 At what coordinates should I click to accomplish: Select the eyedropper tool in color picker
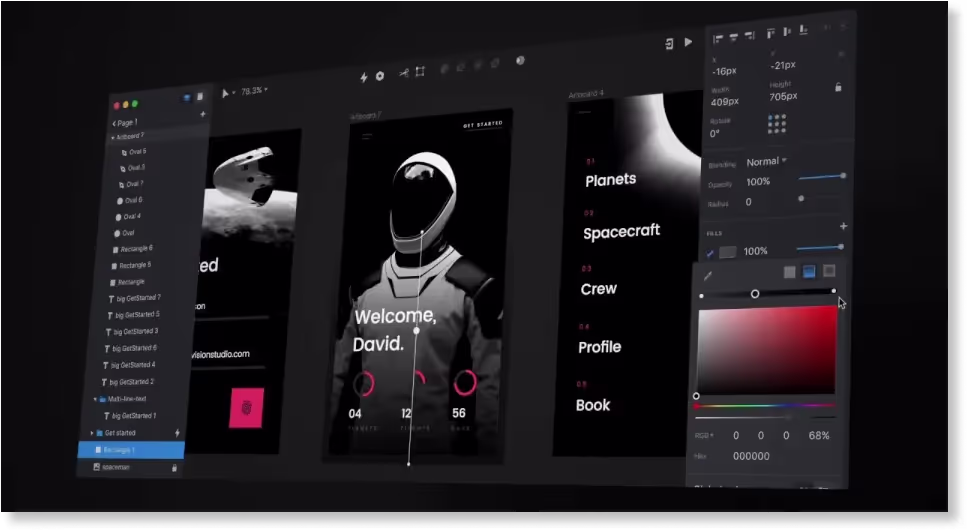pos(708,276)
